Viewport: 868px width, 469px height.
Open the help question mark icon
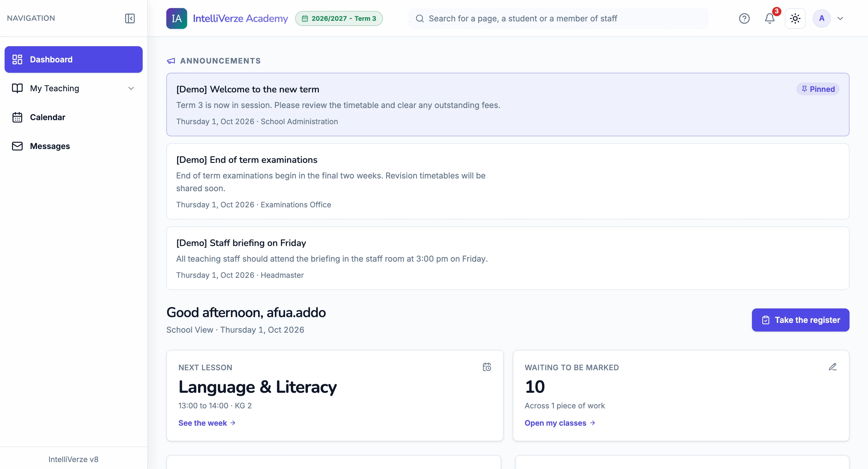point(744,18)
